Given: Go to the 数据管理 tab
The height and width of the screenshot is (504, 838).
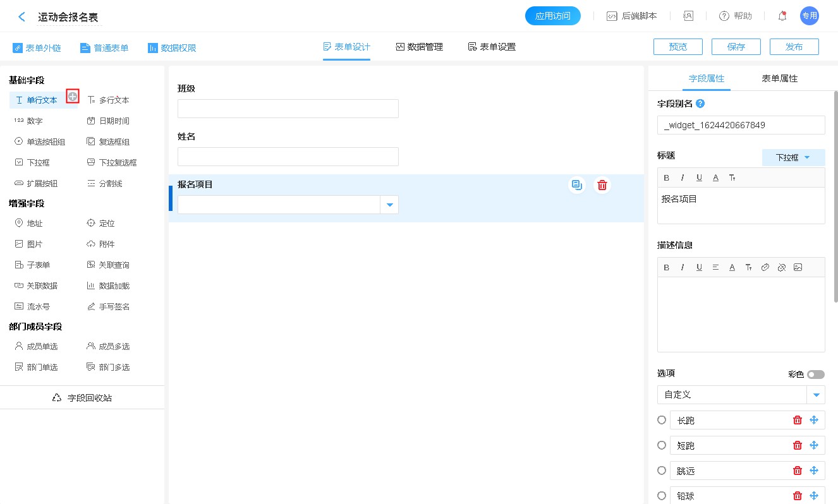Looking at the screenshot, I should click(x=419, y=47).
